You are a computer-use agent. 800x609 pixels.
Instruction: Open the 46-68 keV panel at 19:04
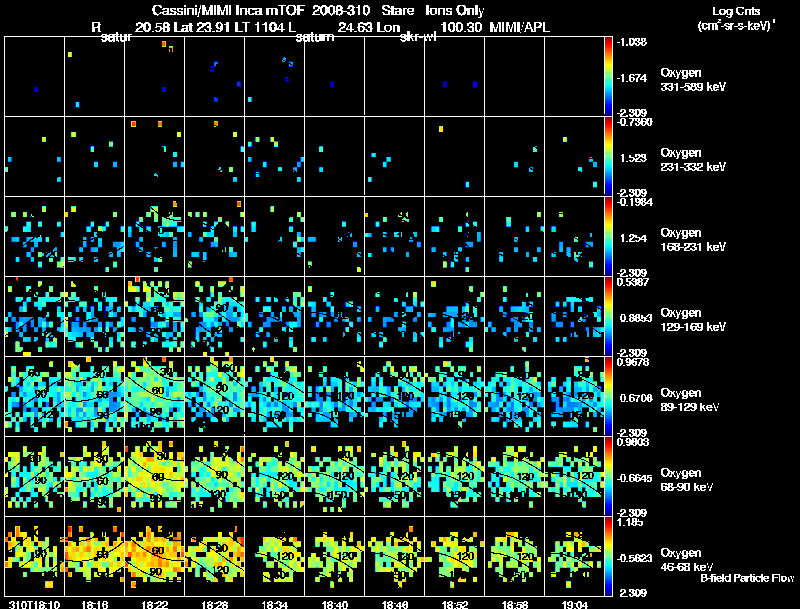click(x=574, y=556)
